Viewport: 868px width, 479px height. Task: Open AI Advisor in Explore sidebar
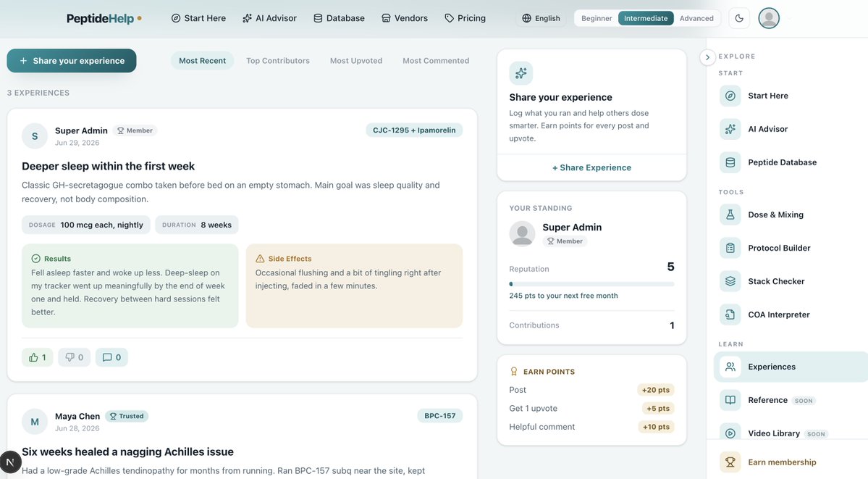pos(791,129)
